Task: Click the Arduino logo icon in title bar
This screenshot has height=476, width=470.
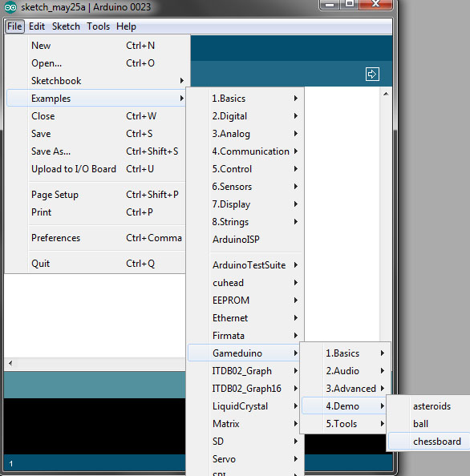Action: tap(10, 7)
